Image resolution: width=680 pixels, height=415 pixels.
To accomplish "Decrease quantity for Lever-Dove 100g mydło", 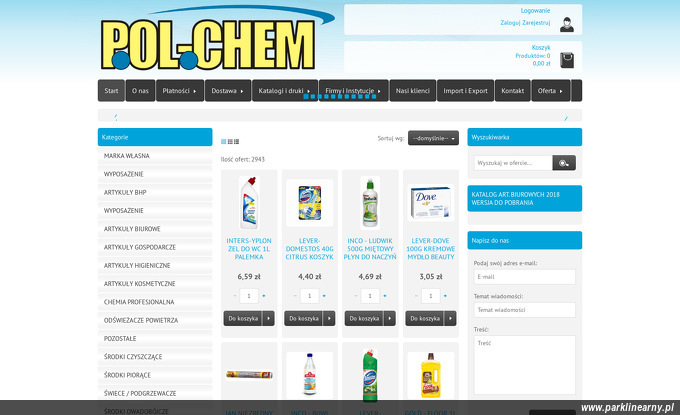I will pos(416,296).
